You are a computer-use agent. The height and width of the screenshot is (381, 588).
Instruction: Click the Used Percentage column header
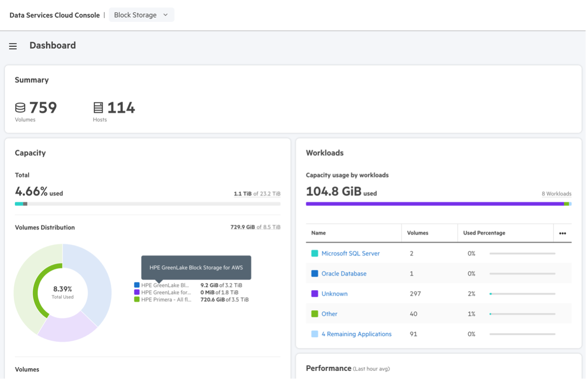coord(484,233)
